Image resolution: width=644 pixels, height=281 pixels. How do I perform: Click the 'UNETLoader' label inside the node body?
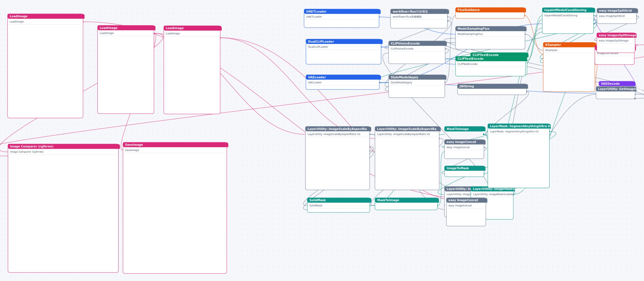314,17
